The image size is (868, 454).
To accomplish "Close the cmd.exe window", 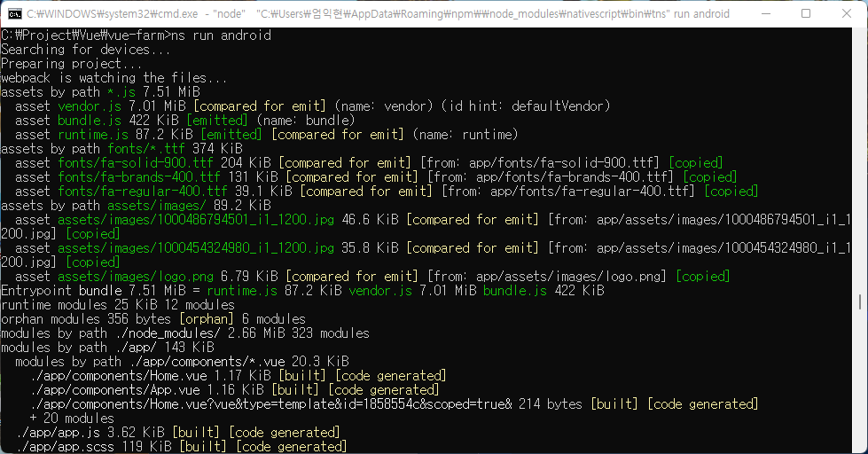I will point(846,13).
